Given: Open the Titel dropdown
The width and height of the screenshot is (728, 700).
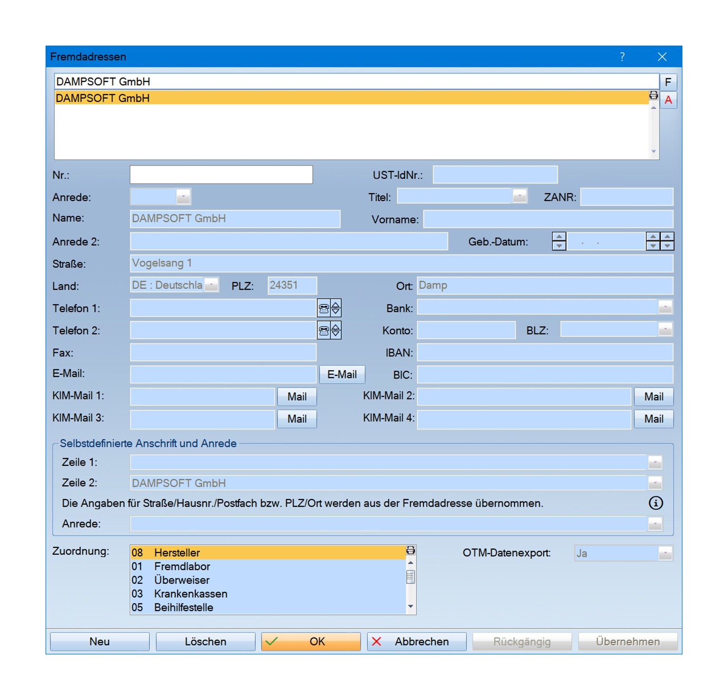Looking at the screenshot, I should 520,196.
